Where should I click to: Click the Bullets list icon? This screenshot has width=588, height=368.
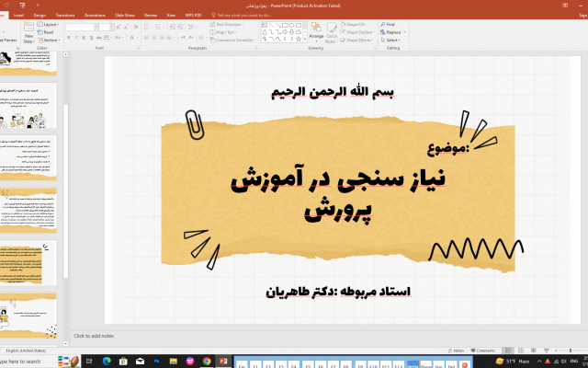click(x=148, y=27)
